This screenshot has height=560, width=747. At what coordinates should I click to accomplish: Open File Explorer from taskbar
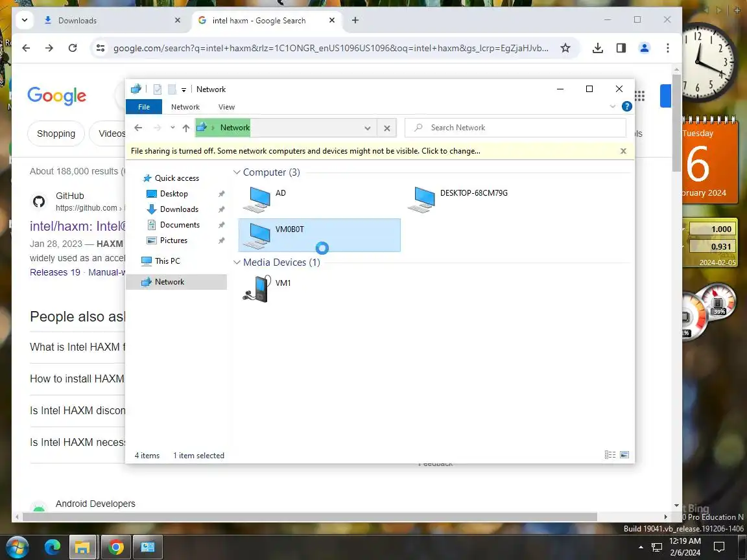[84, 546]
